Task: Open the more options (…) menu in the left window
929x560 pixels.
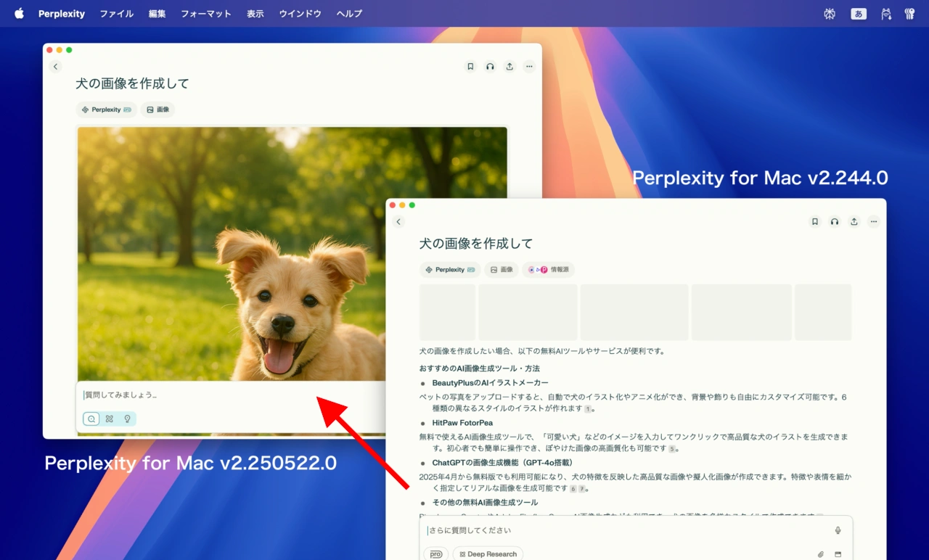Action: [x=529, y=67]
